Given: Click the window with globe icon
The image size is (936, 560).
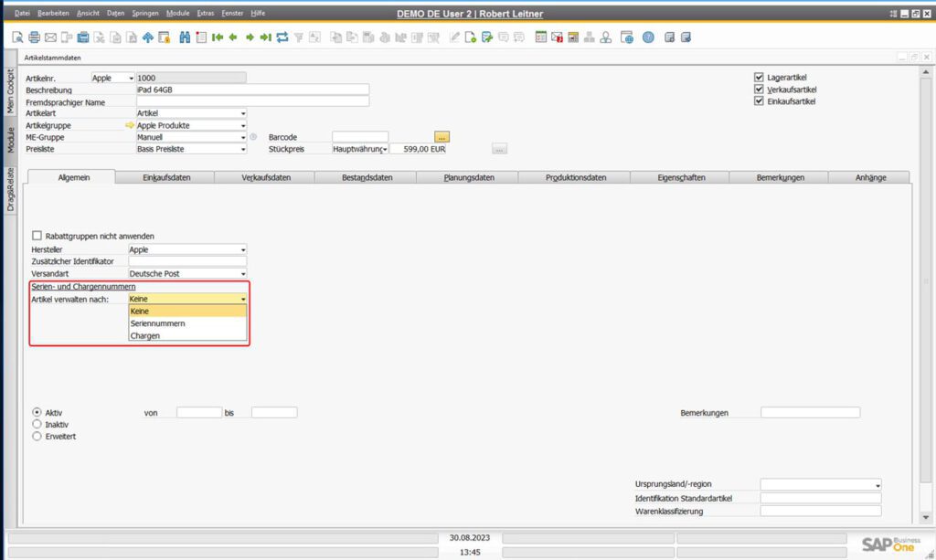Looking at the screenshot, I should click(627, 37).
